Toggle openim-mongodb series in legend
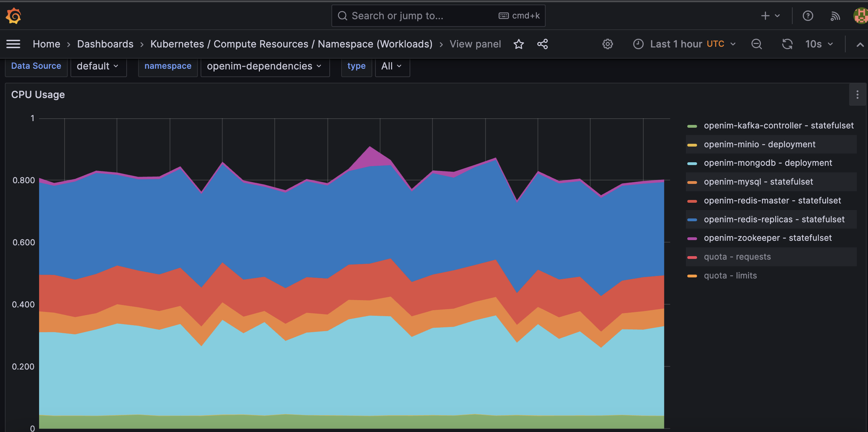Viewport: 868px width, 432px height. click(x=768, y=163)
